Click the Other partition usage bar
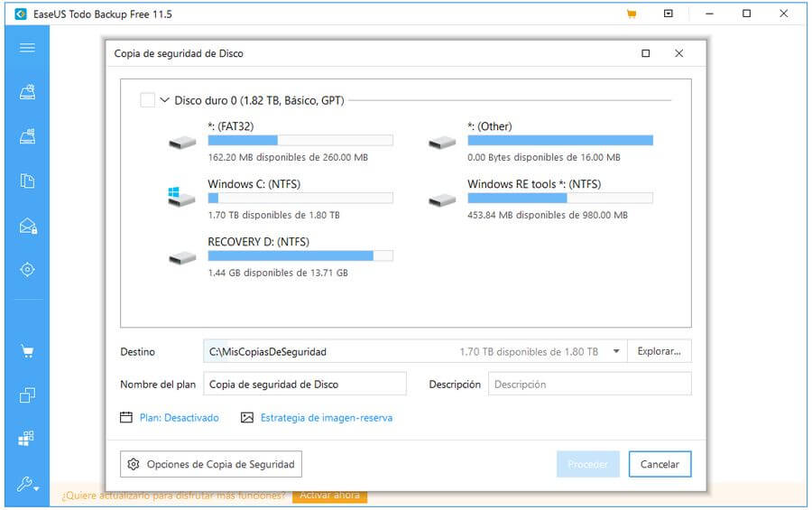 (x=560, y=141)
